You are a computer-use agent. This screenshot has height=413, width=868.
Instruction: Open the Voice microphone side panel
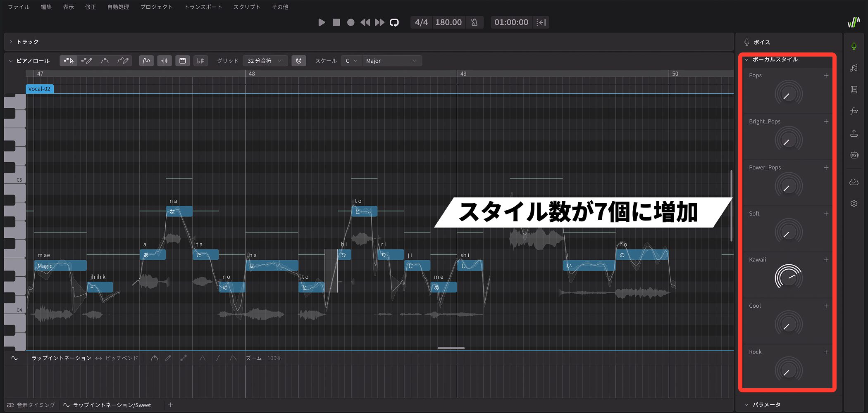[x=854, y=46]
